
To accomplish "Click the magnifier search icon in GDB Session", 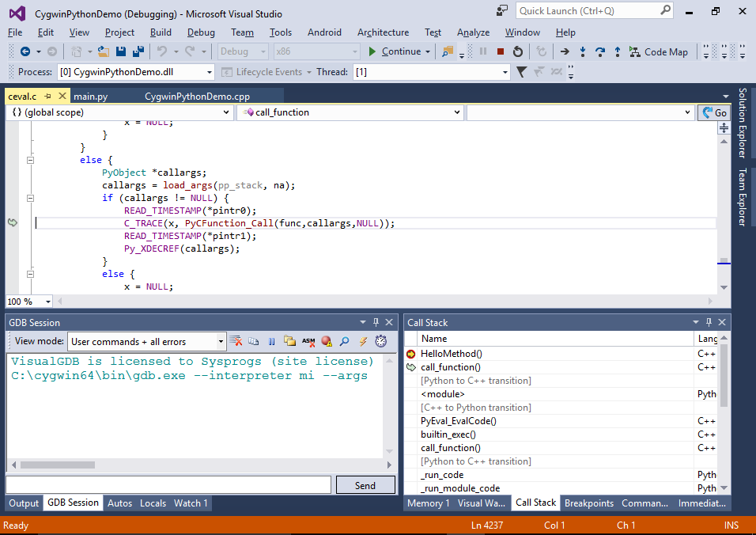I will point(345,341).
